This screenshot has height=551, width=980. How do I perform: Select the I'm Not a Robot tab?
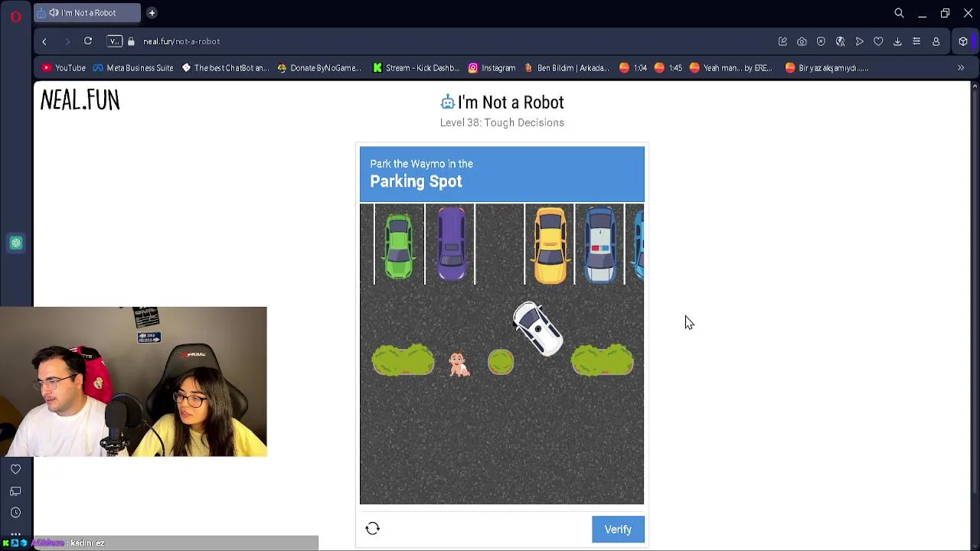88,13
